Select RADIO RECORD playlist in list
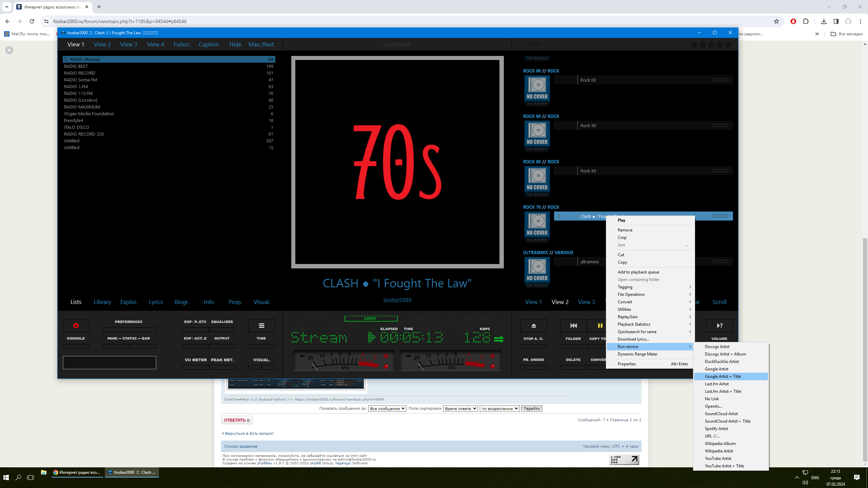The width and height of the screenshot is (868, 488). 80,73
